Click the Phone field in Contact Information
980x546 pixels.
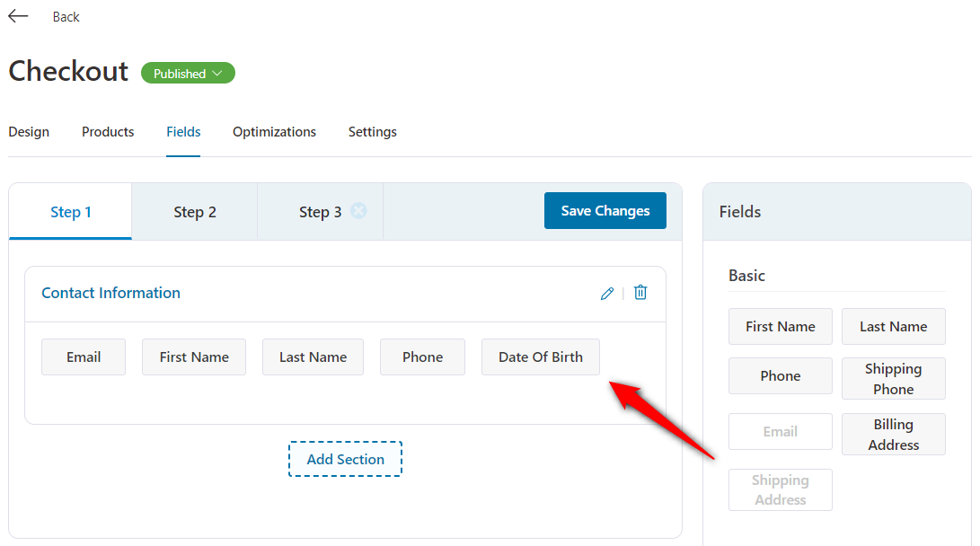(422, 357)
